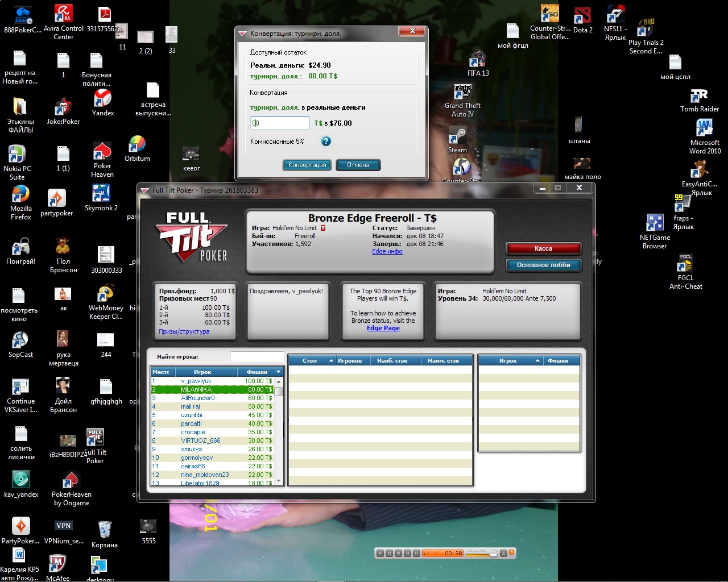The width and height of the screenshot is (728, 582).
Task: Open the Edge инфо link
Action: (x=387, y=251)
